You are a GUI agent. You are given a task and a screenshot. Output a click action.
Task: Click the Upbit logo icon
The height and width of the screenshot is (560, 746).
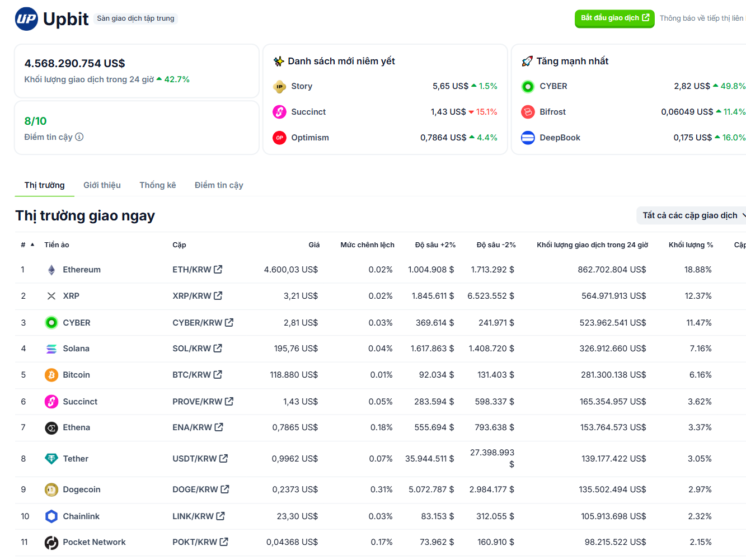tap(26, 18)
